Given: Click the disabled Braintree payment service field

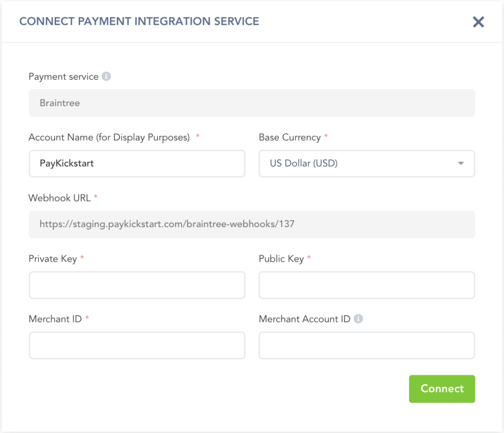Looking at the screenshot, I should 252,103.
